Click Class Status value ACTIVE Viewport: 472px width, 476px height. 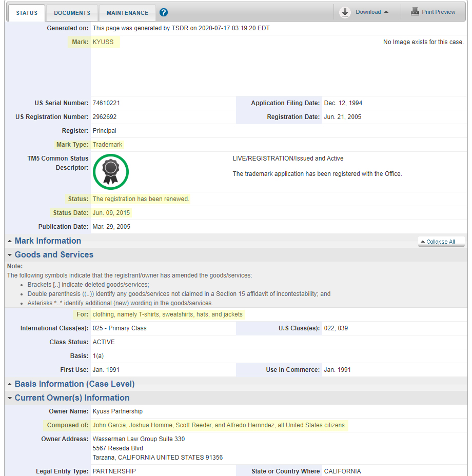click(x=104, y=342)
